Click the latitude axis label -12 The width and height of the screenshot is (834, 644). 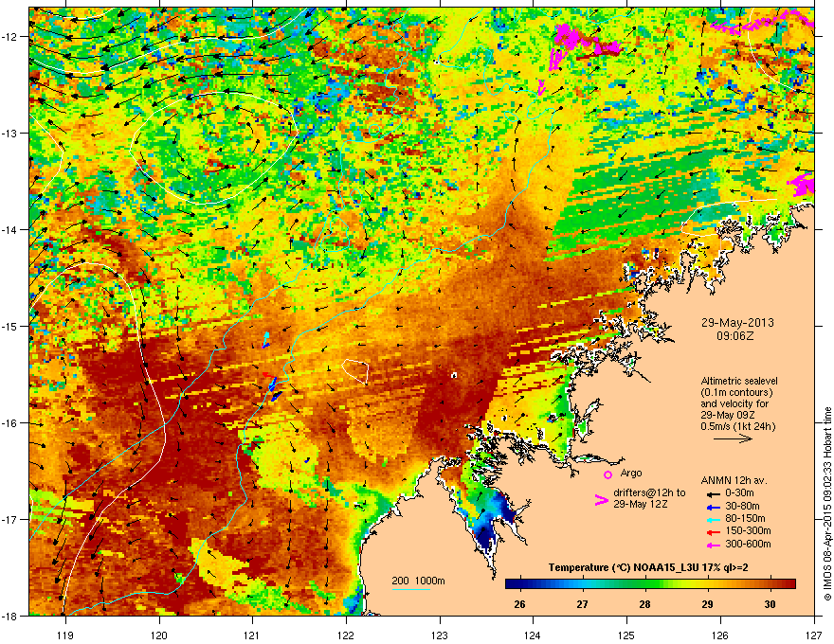(9, 37)
